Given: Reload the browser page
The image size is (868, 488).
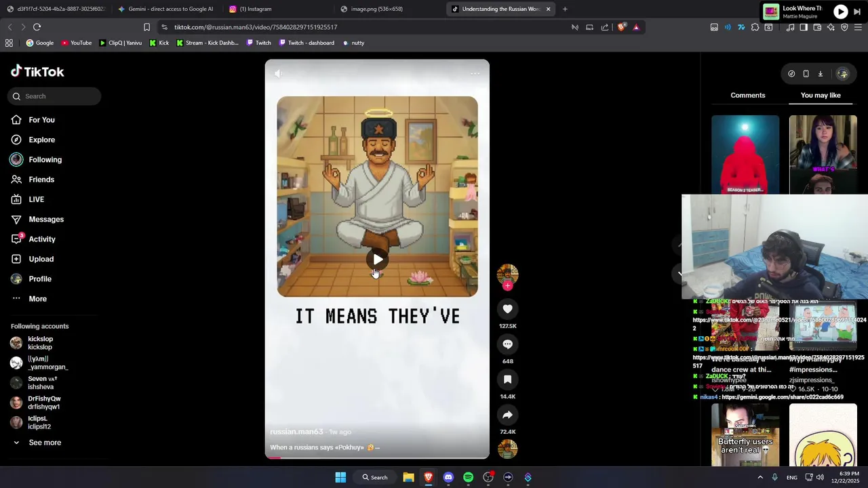Looking at the screenshot, I should [x=37, y=27].
